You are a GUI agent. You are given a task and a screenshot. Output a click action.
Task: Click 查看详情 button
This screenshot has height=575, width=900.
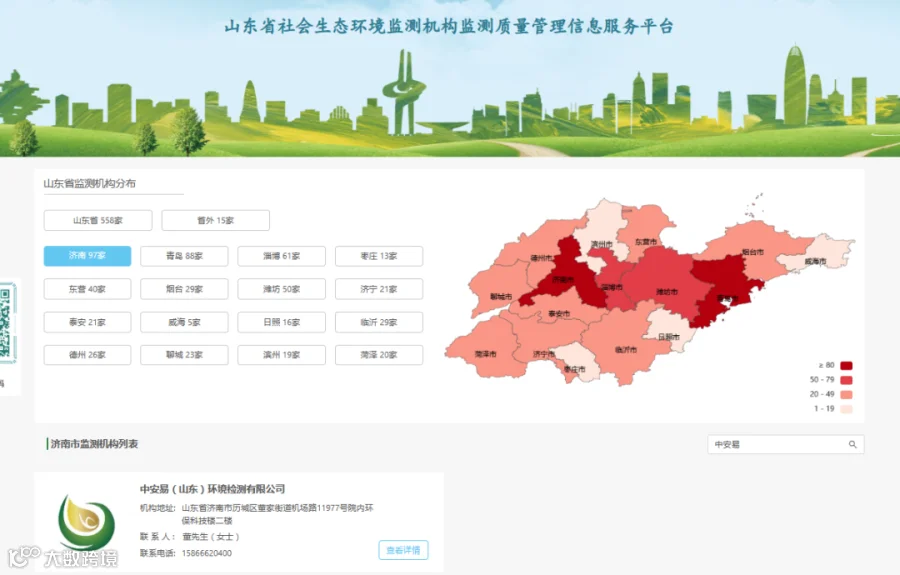(x=404, y=550)
